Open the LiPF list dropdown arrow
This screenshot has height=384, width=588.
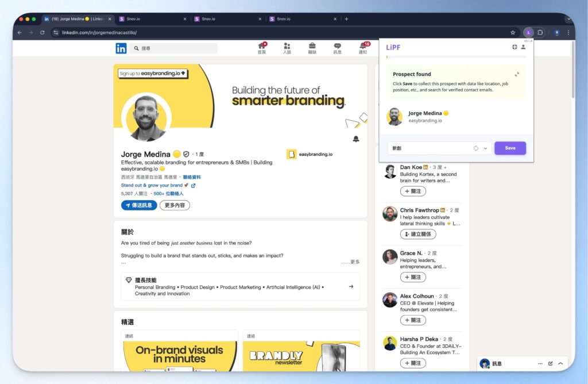[x=485, y=148]
